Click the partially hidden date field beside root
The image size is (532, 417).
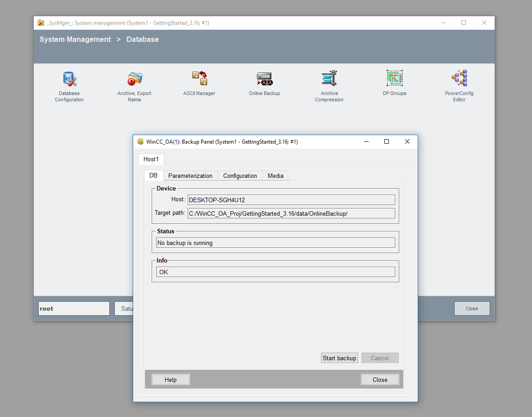point(124,308)
